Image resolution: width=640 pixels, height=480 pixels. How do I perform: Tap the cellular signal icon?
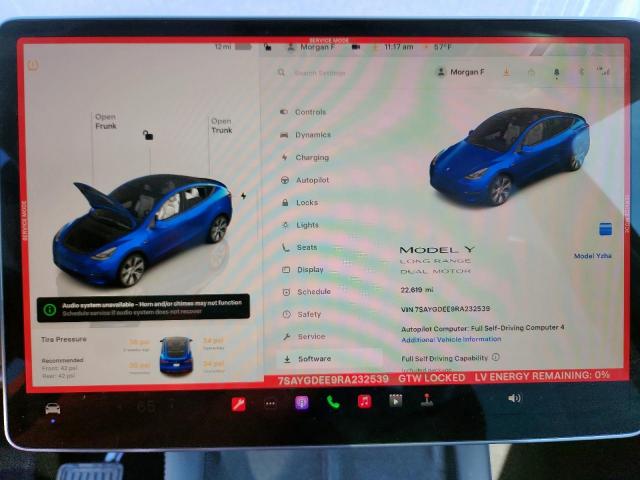coord(604,71)
